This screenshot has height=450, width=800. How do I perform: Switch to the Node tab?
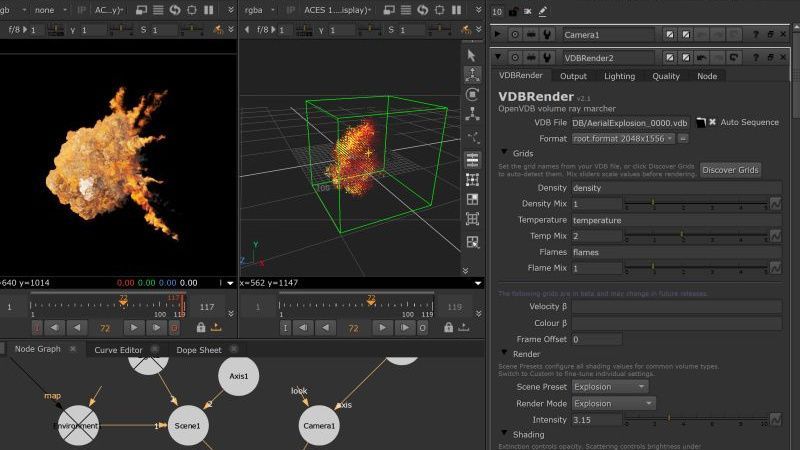707,76
